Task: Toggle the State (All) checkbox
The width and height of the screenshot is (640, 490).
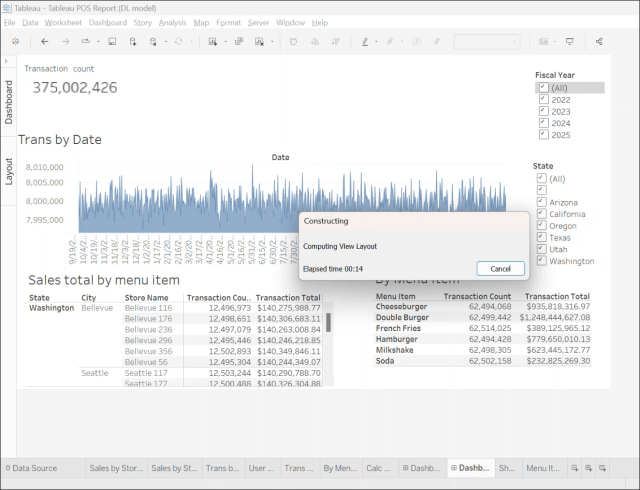Action: click(541, 178)
